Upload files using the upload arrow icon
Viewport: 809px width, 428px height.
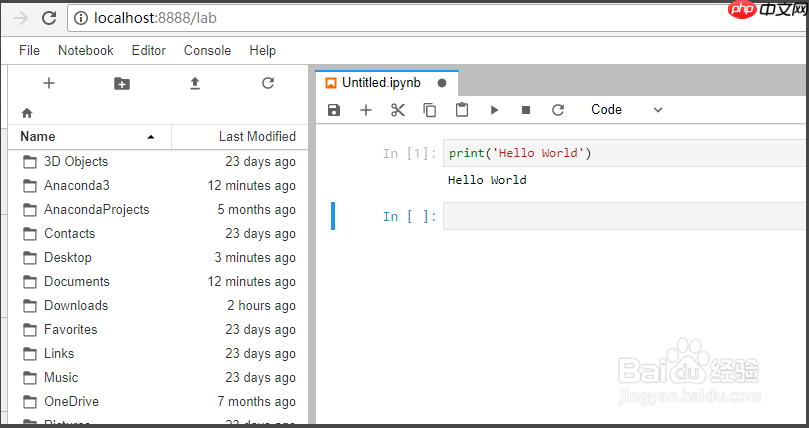195,84
